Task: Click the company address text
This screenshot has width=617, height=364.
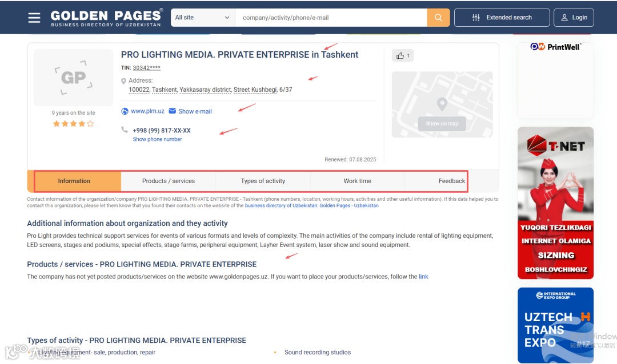Action: click(210, 90)
